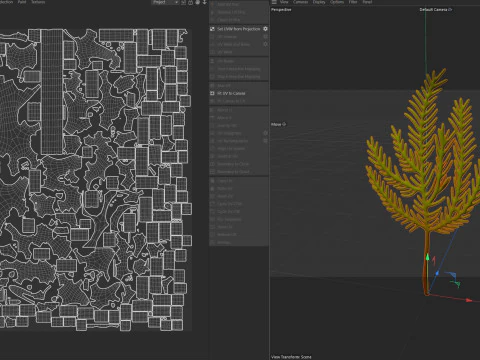Click the View Transform: Scene status text
This screenshot has height=360, width=480.
[x=291, y=357]
